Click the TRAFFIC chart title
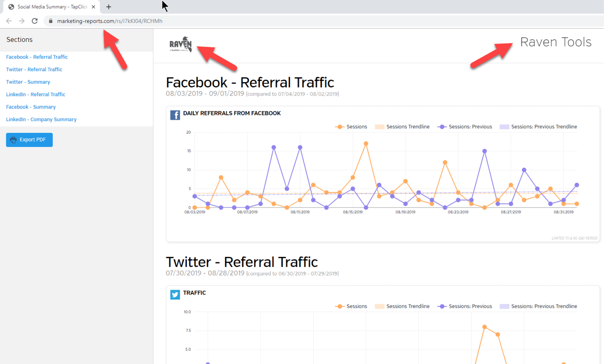The image size is (604, 364). point(194,293)
